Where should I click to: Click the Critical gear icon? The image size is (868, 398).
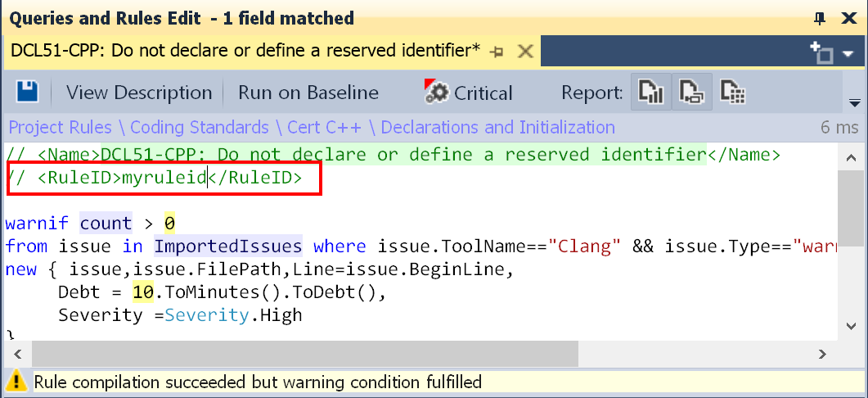[437, 93]
